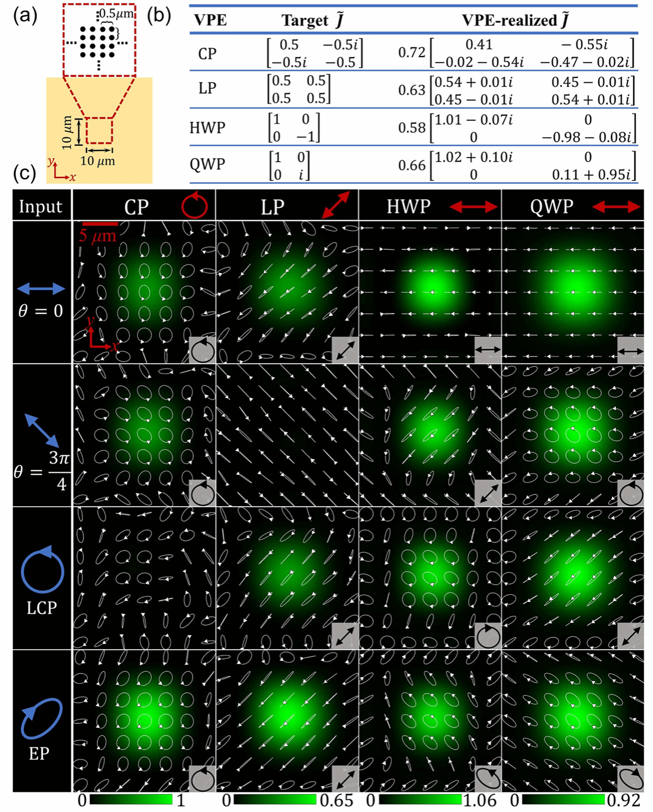The image size is (653, 812).
Task: Click the red diagonal arrow in LP header
Action: pyautogui.click(x=336, y=205)
